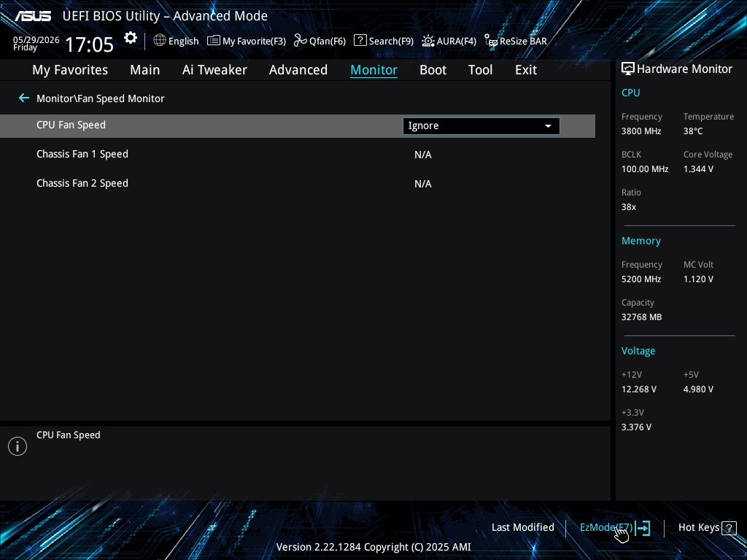
Task: Click the CPU Fan Speed dropdown arrow
Action: click(x=548, y=126)
